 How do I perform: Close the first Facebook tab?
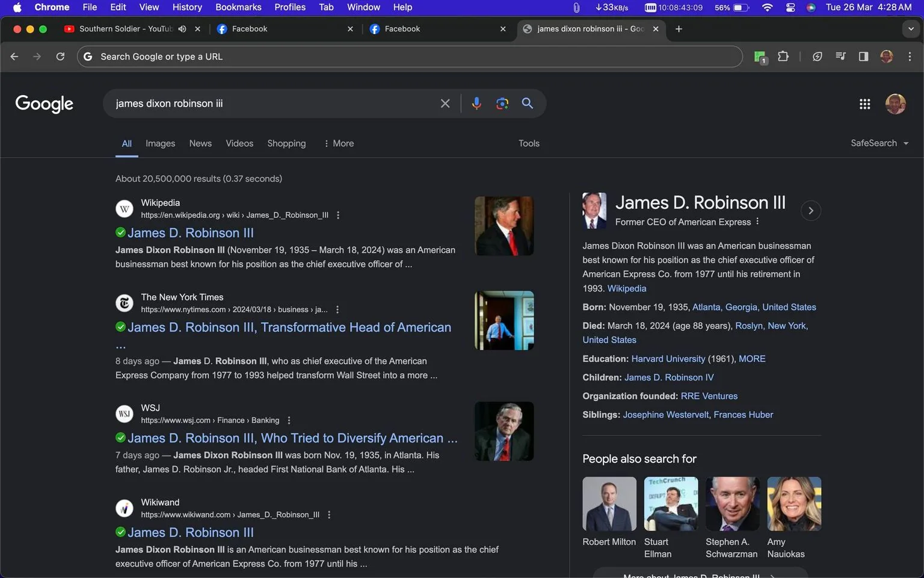click(x=350, y=29)
